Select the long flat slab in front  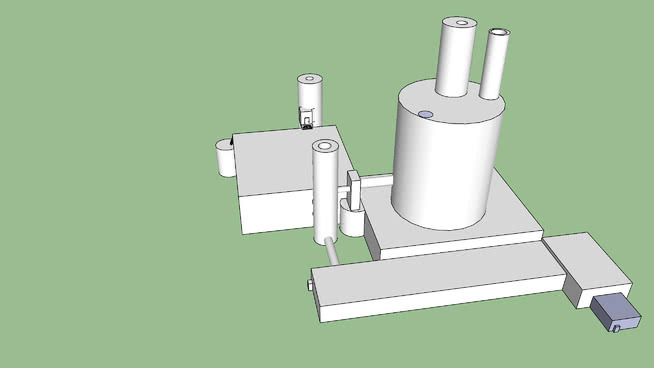(x=438, y=282)
